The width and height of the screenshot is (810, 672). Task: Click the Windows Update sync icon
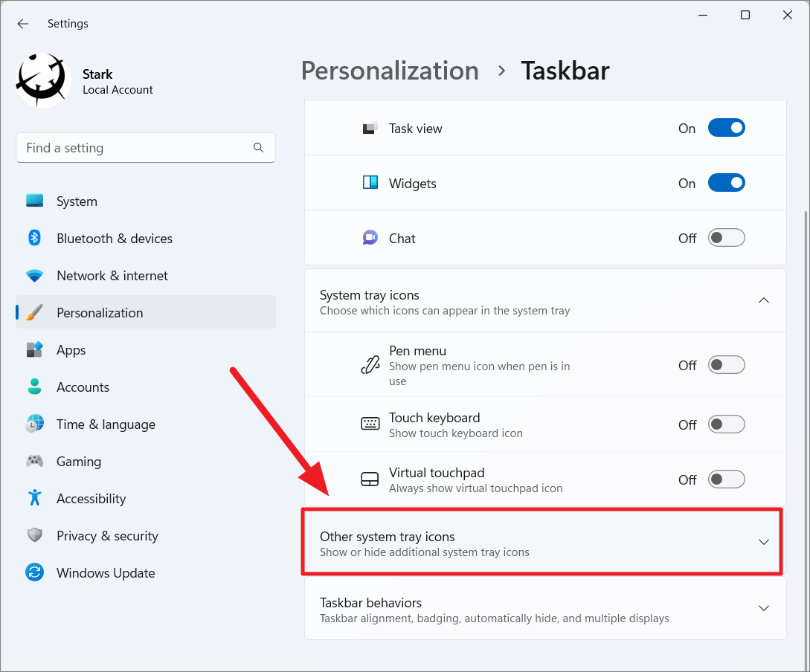tap(34, 573)
